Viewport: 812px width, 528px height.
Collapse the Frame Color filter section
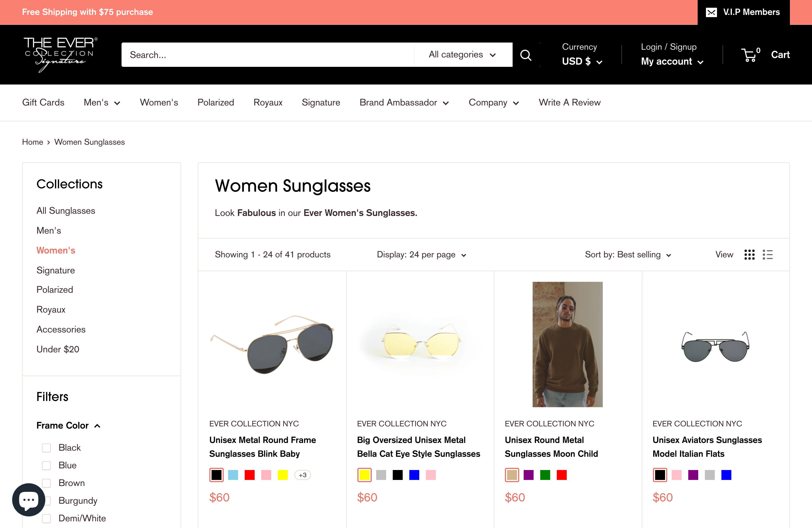[97, 425]
